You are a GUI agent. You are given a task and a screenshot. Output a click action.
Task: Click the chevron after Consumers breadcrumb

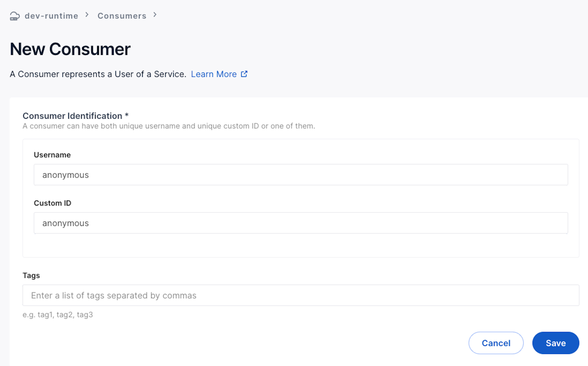click(x=155, y=15)
